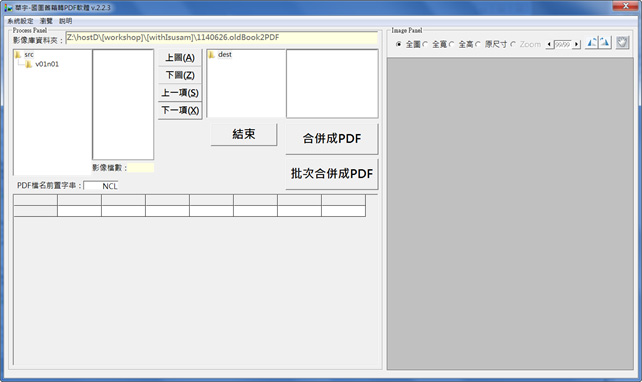
Task: Click the zoom stepper right arrow
Action: 576,44
